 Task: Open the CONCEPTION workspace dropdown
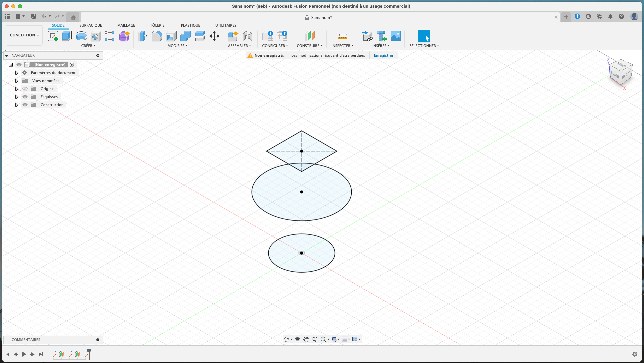(x=24, y=35)
